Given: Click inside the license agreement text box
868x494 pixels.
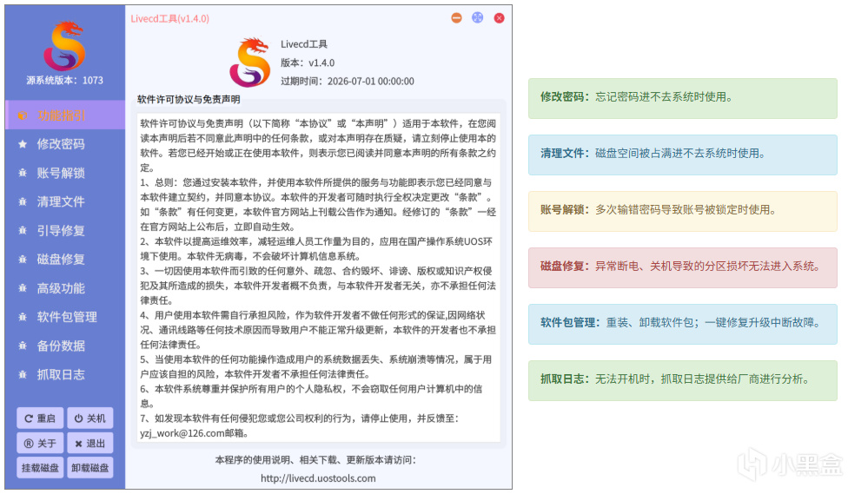Looking at the screenshot, I should [318, 278].
